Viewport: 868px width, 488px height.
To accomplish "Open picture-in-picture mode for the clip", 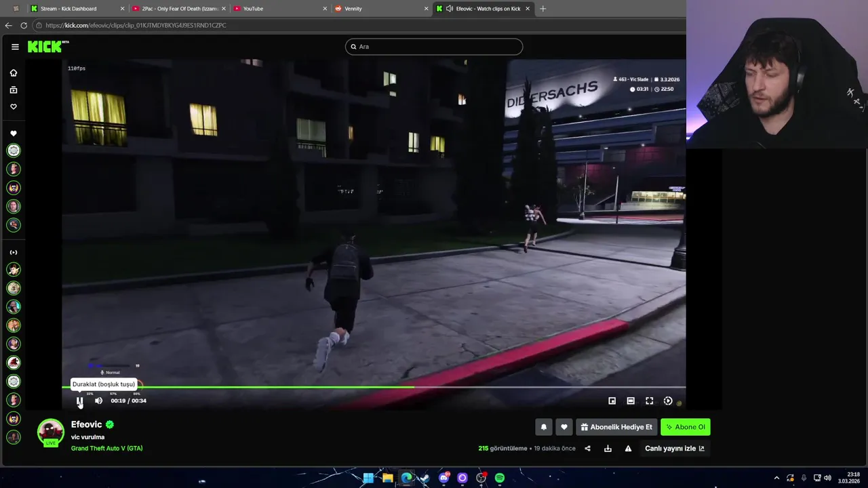I will pos(612,401).
